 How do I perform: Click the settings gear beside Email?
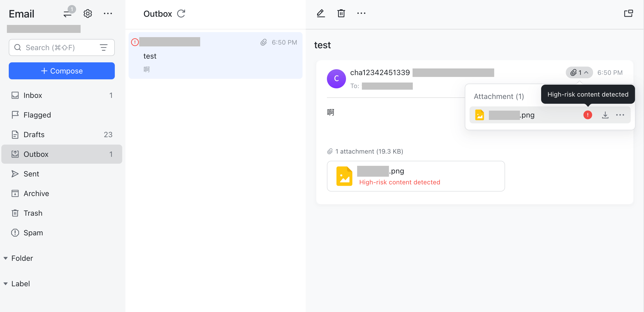tap(87, 14)
